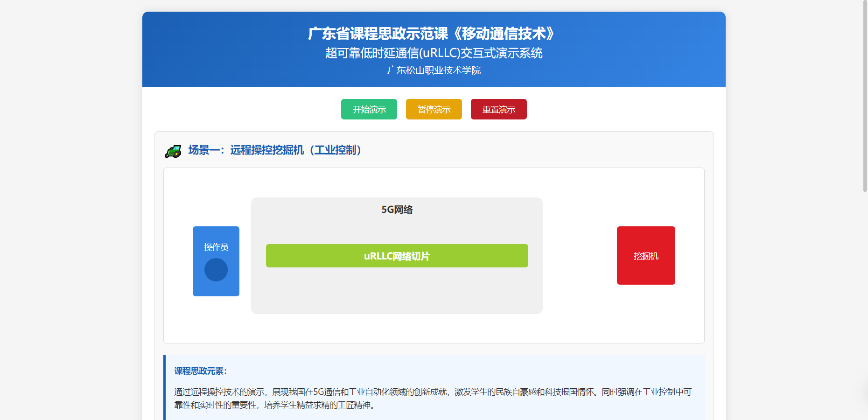The height and width of the screenshot is (420, 868).
Task: Click the scrollbar track below the thumb
Action: coord(865,303)
